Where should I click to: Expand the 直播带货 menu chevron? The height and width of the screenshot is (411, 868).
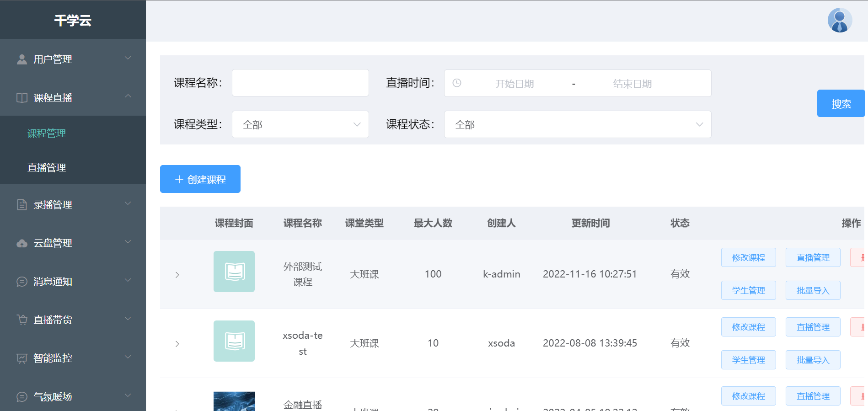tap(128, 319)
